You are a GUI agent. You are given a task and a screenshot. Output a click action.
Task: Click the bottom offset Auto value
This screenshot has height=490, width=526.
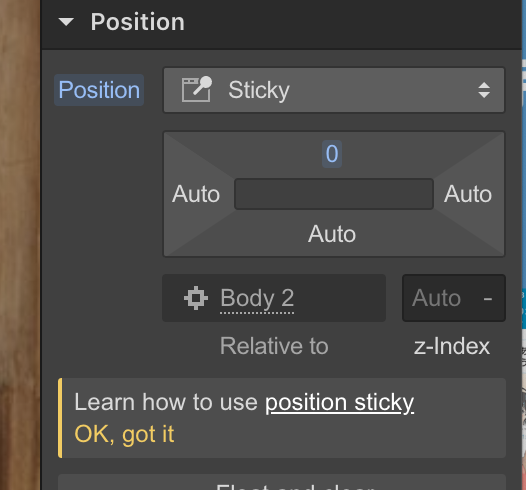[332, 234]
